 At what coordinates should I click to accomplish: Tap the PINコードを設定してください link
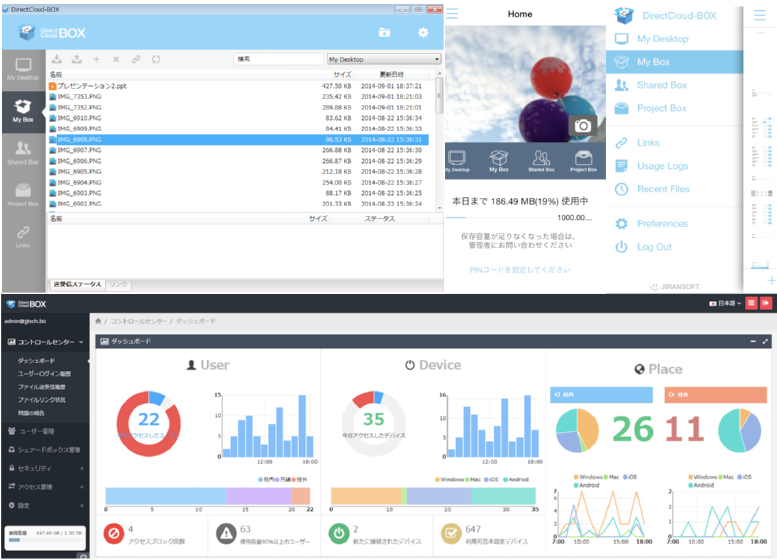520,270
